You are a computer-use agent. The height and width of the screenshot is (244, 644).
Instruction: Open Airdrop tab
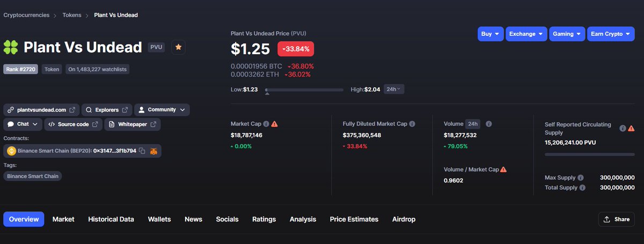[404, 219]
